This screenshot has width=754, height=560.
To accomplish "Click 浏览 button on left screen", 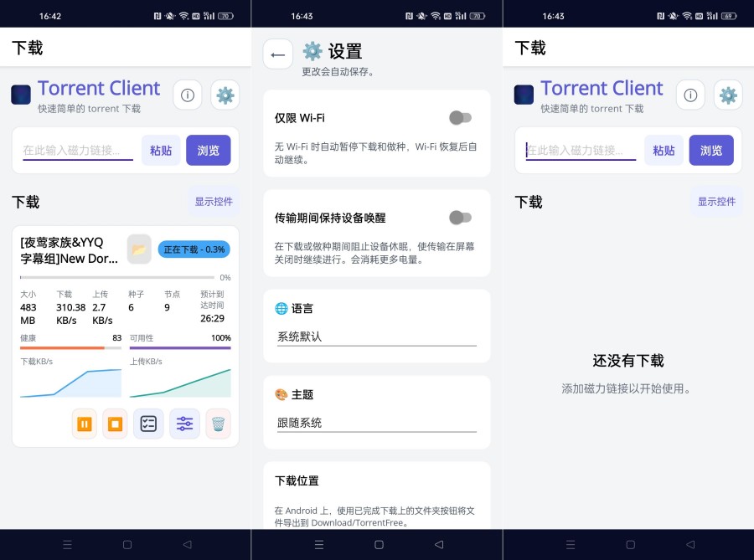I will 209,151.
